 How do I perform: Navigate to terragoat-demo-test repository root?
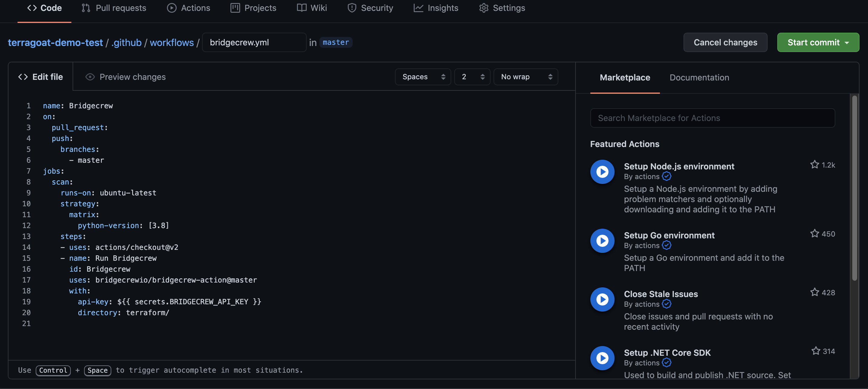pyautogui.click(x=55, y=42)
